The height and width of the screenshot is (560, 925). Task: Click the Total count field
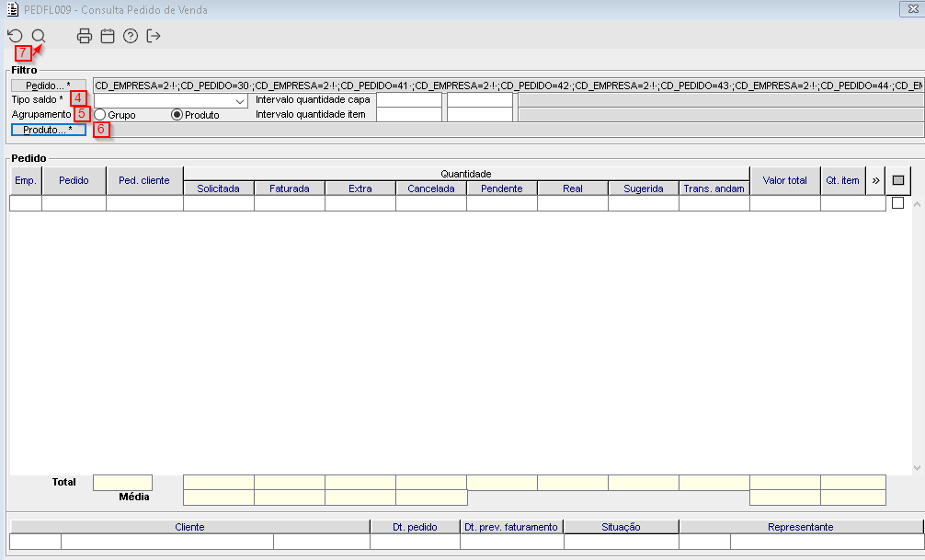point(122,483)
